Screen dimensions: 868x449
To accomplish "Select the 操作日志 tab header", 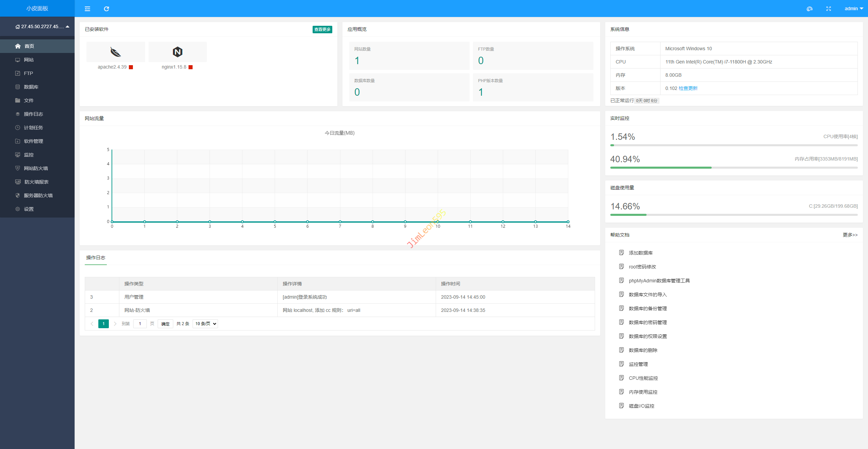I will tap(96, 258).
